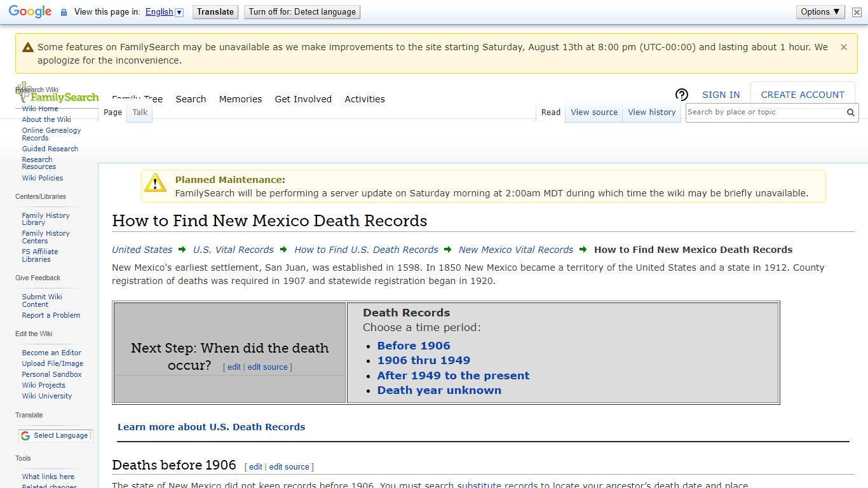868x488 pixels.
Task: Open About the Wiki link
Action: point(46,119)
